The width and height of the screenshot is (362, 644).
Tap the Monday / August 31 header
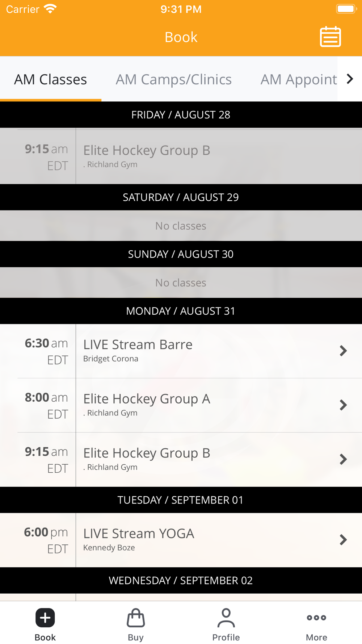coord(181,311)
